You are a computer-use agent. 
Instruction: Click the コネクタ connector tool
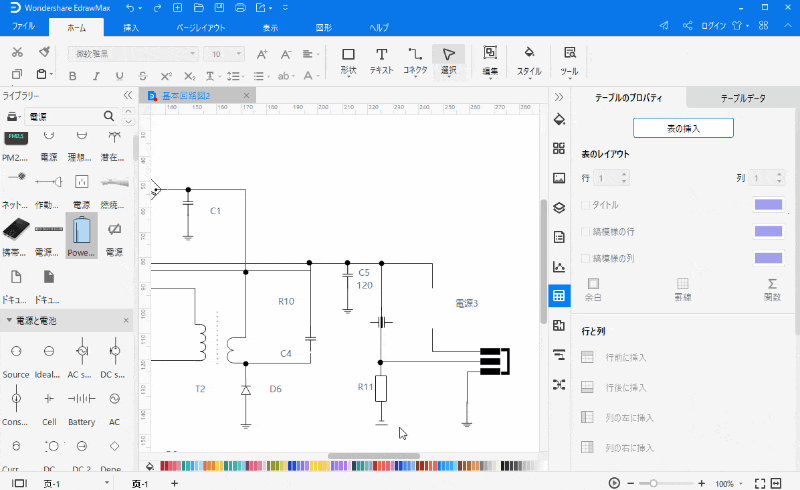pyautogui.click(x=415, y=60)
